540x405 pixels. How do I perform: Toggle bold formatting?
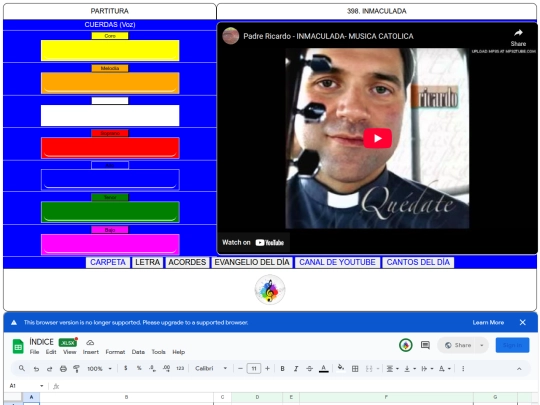(x=282, y=368)
